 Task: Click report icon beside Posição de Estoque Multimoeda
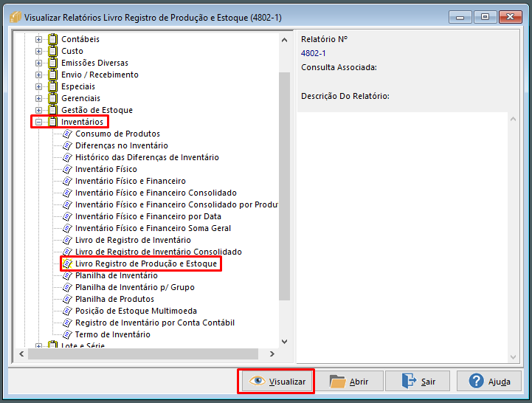68,311
